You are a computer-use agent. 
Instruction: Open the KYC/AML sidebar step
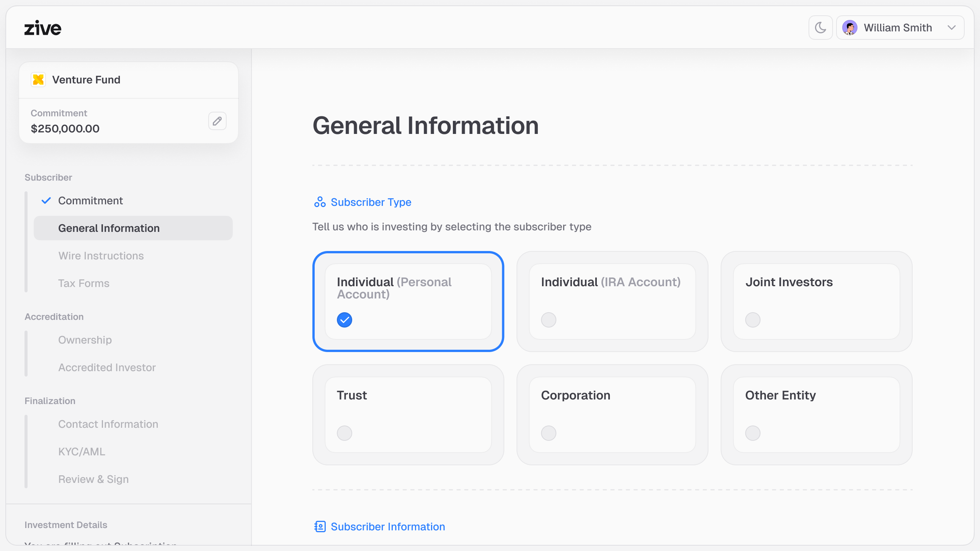82,452
